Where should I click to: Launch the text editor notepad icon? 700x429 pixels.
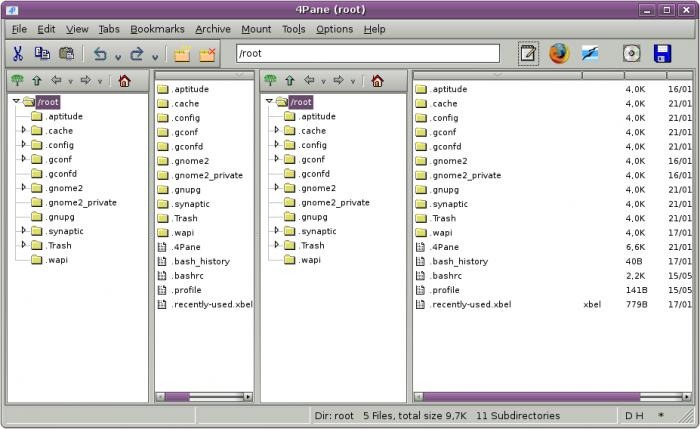528,54
